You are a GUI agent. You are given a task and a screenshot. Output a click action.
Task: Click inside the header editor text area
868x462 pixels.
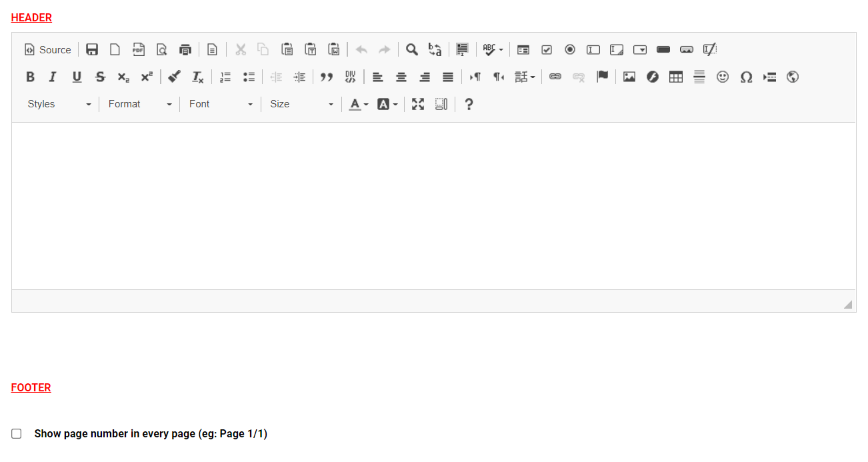pyautogui.click(x=433, y=205)
